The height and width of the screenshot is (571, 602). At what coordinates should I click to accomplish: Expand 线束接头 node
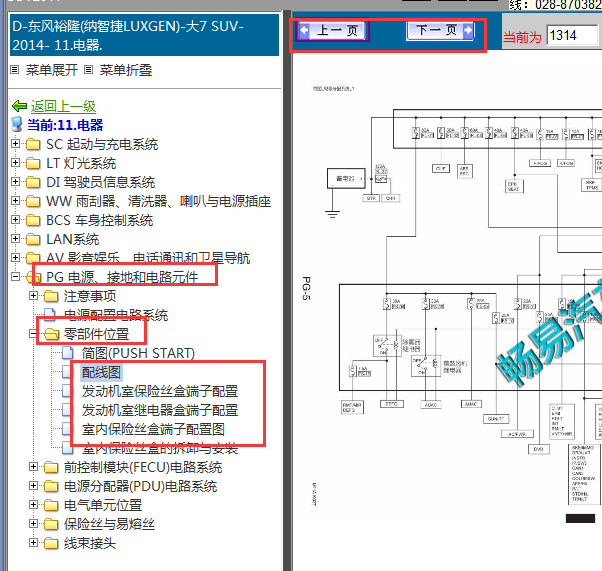(33, 543)
